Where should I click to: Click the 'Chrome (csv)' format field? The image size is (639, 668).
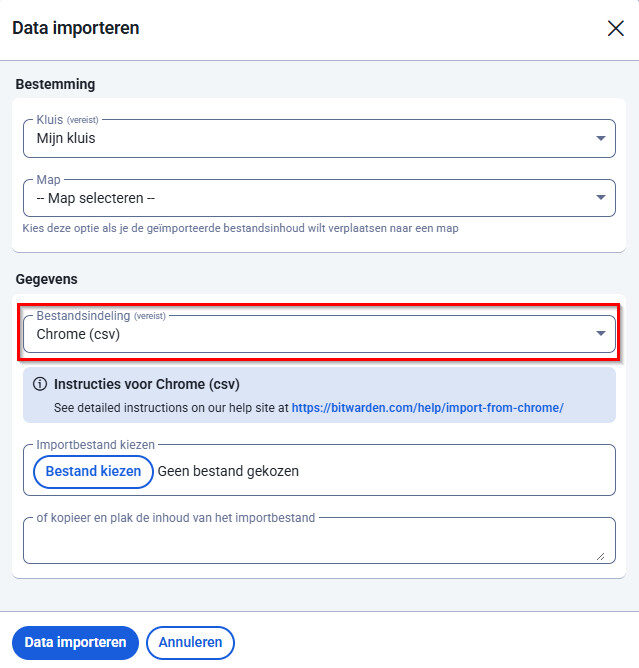pyautogui.click(x=300, y=334)
